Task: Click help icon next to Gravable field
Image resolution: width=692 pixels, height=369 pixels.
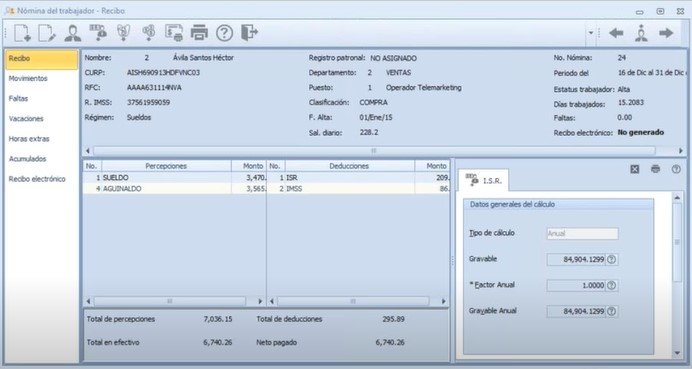Action: tap(611, 260)
